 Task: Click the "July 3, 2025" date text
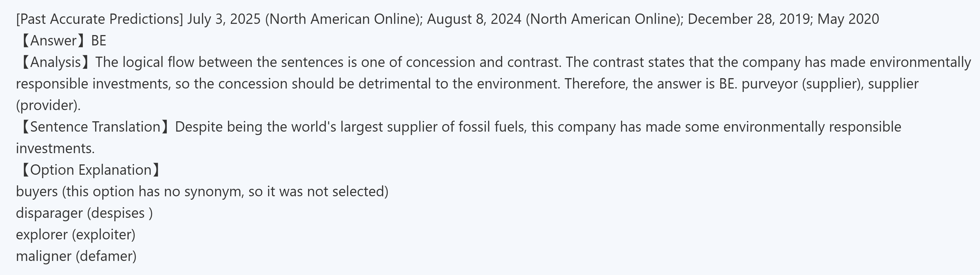[224, 19]
